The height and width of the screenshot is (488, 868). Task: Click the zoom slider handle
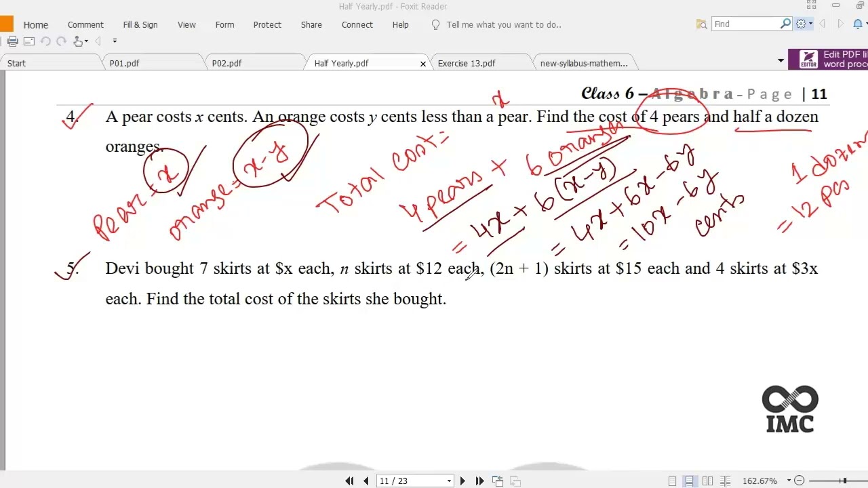(844, 481)
